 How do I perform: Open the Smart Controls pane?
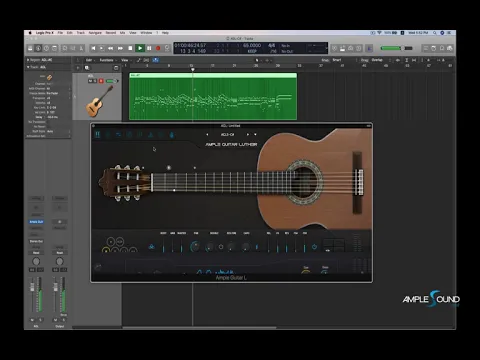coord(65,48)
